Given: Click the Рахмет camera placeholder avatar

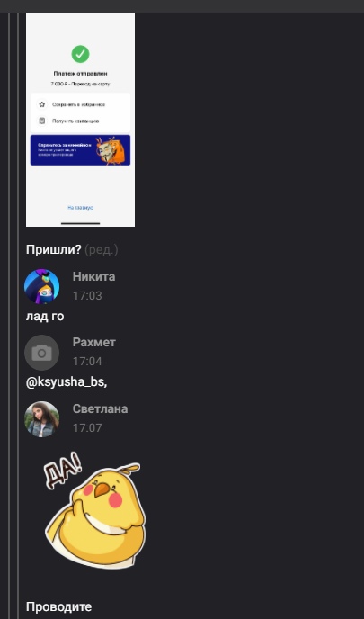Looking at the screenshot, I should coord(42,353).
